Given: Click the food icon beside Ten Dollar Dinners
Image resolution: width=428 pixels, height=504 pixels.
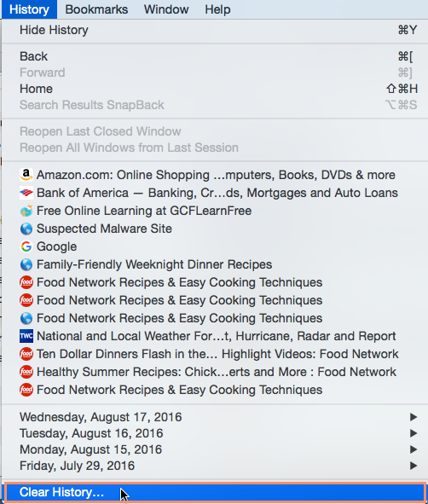Looking at the screenshot, I should pyautogui.click(x=26, y=354).
